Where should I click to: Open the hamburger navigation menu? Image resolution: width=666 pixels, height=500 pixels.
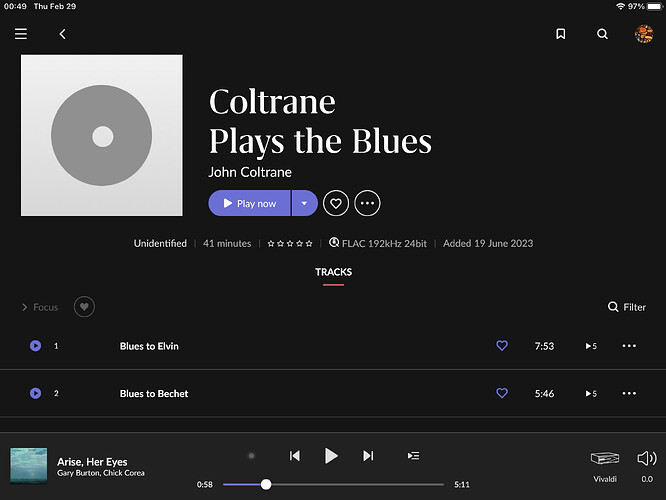[x=21, y=34]
